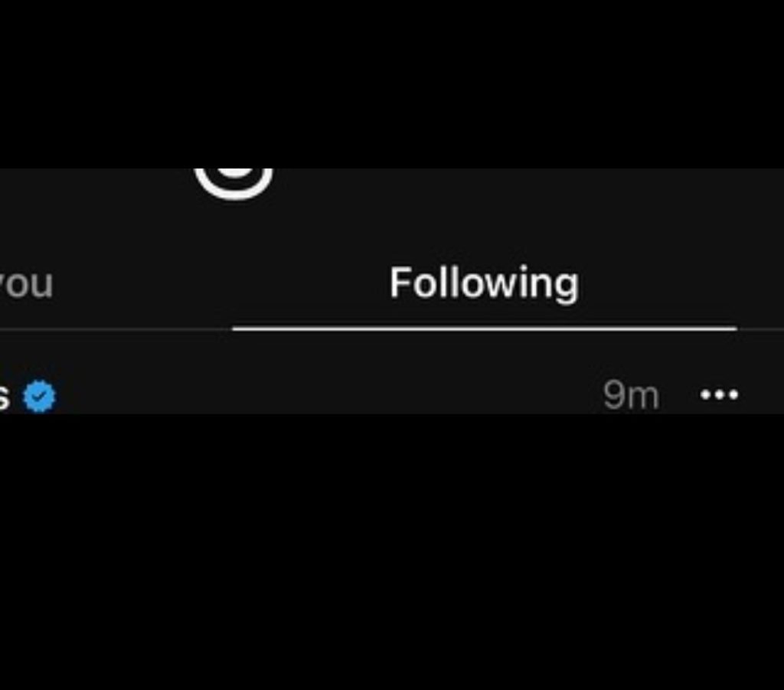Click the checkmark inside the blue badge
The image size is (784, 690).
click(40, 397)
